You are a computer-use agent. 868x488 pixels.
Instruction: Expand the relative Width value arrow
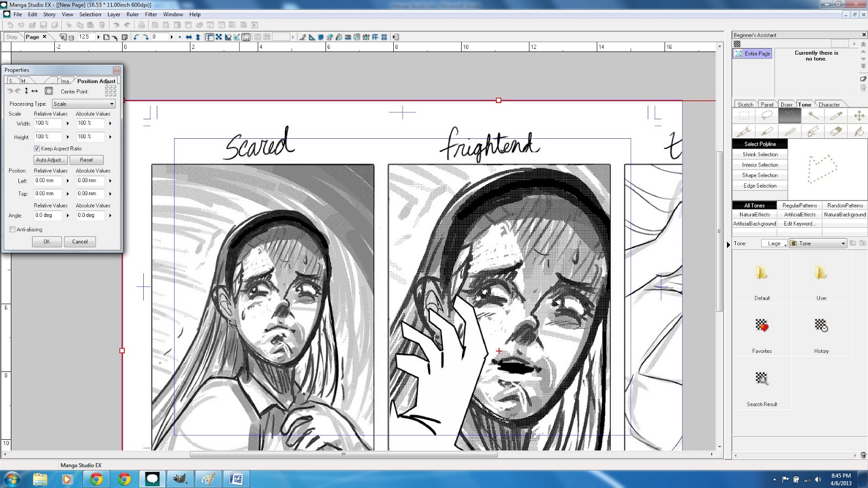tap(68, 124)
